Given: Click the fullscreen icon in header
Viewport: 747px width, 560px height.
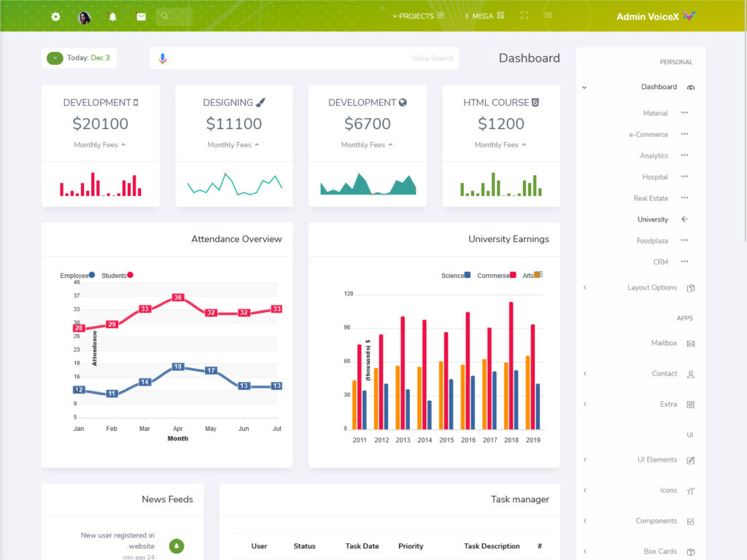Looking at the screenshot, I should click(524, 15).
